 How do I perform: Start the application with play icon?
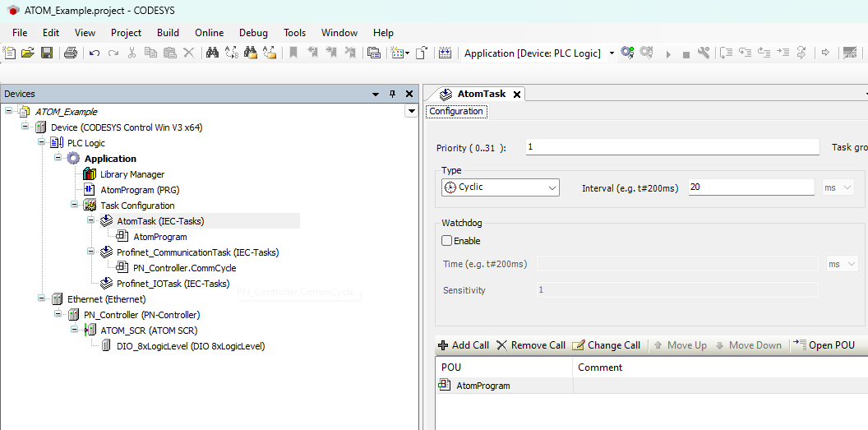[668, 54]
